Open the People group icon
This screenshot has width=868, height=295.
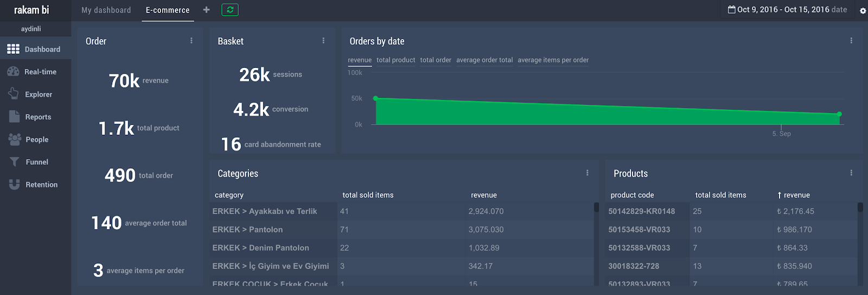tap(15, 140)
